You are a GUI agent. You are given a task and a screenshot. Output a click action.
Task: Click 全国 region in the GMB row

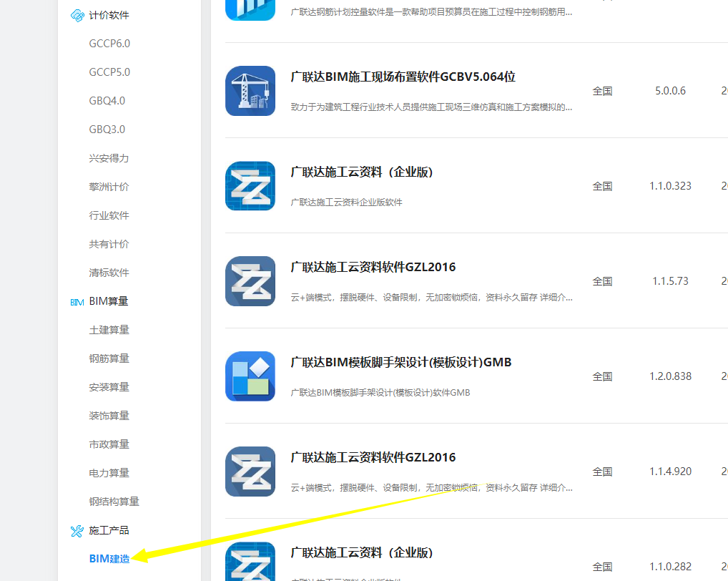tap(603, 377)
